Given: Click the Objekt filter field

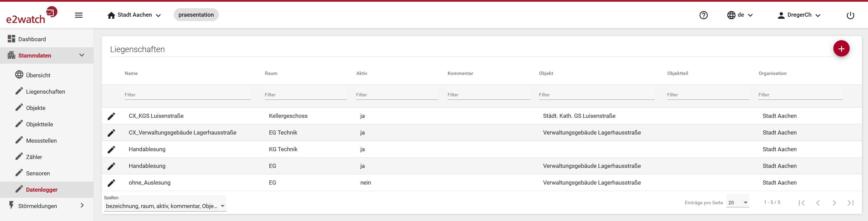Looking at the screenshot, I should coord(596,95).
